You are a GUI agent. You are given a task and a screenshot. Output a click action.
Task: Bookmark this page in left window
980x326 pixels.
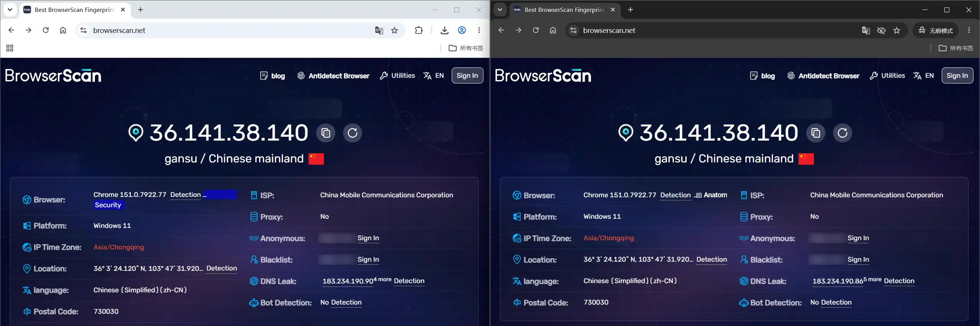pos(395,30)
